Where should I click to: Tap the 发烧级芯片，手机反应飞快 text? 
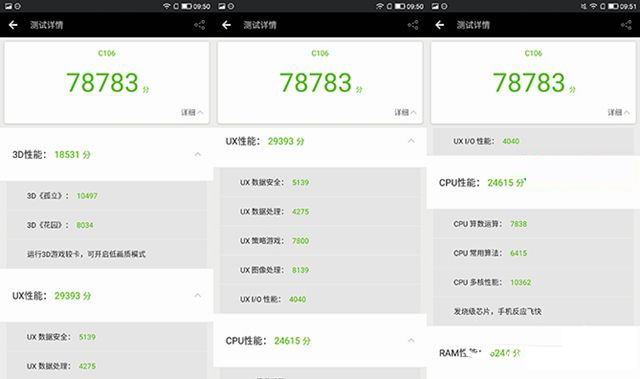click(x=497, y=311)
